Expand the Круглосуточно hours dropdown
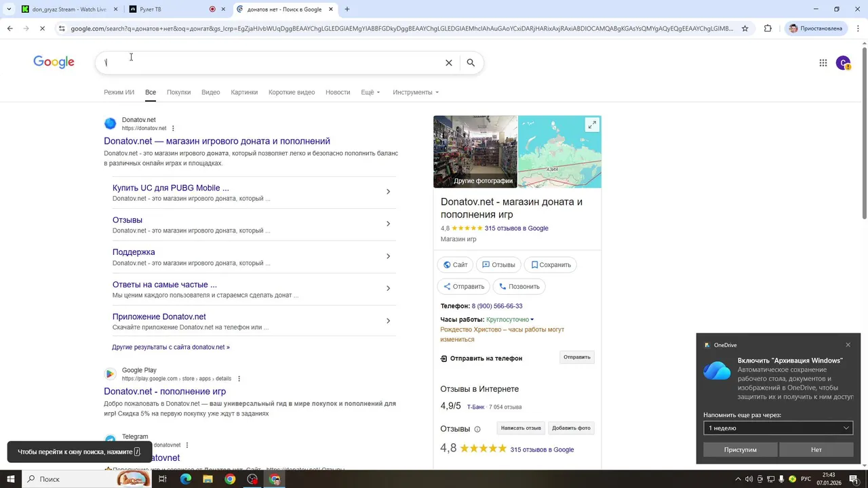The width and height of the screenshot is (868, 488). tap(510, 319)
